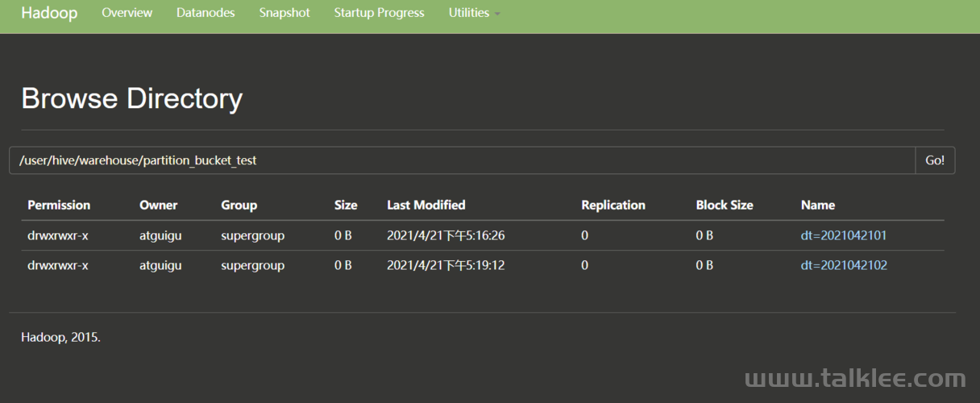Click the Browse Directory heading
The height and width of the screenshot is (403, 980).
pyautogui.click(x=131, y=98)
